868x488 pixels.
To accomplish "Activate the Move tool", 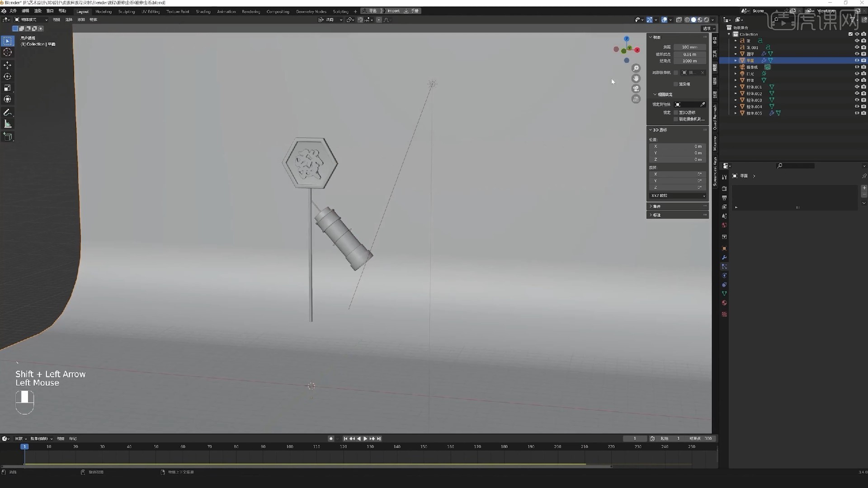I will tap(7, 65).
